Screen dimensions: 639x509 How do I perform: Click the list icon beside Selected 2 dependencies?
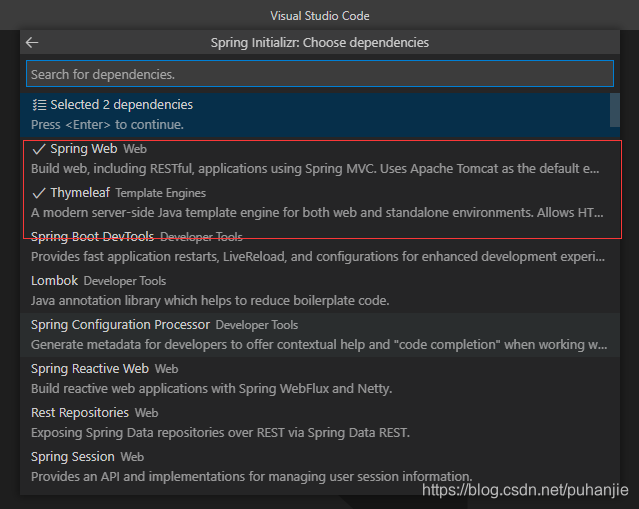[x=39, y=105]
